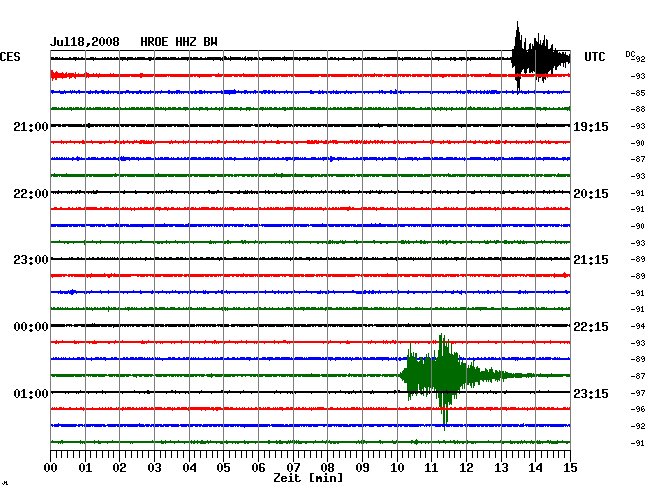650x494 pixels.
Task: Click x-axis minute tick label 12
Action: pos(466,468)
